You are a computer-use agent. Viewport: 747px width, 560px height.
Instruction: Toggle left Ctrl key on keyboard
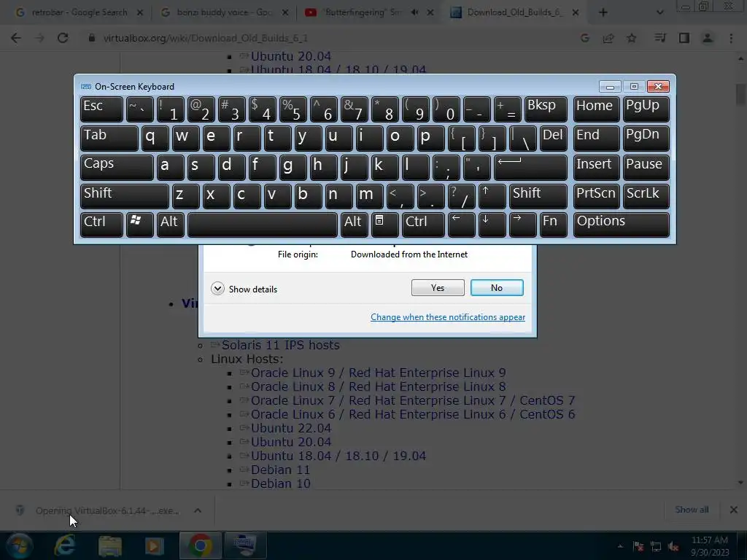click(x=101, y=225)
